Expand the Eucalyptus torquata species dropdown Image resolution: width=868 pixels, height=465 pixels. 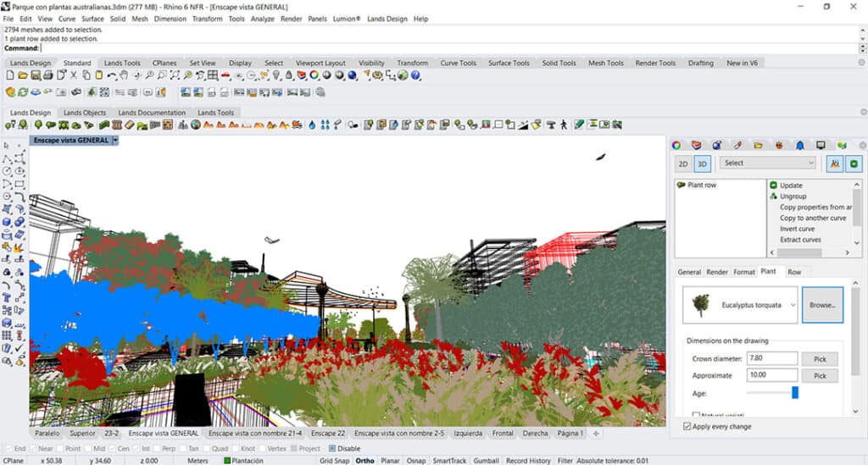pos(793,304)
